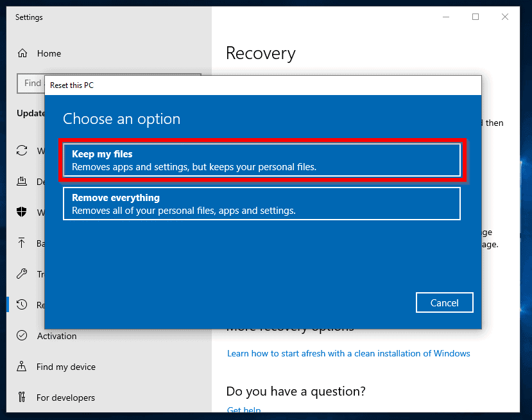Open Find my device settings
532x420 pixels.
point(66,367)
